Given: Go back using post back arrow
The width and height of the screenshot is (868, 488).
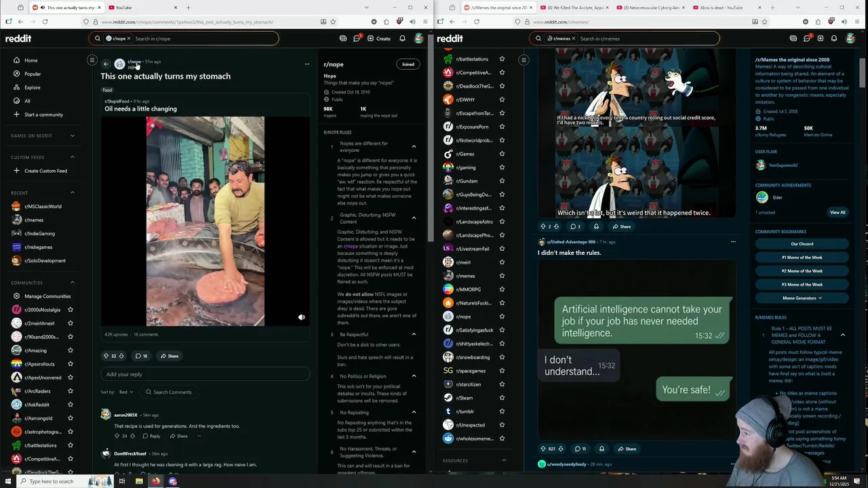Looking at the screenshot, I should click(106, 64).
